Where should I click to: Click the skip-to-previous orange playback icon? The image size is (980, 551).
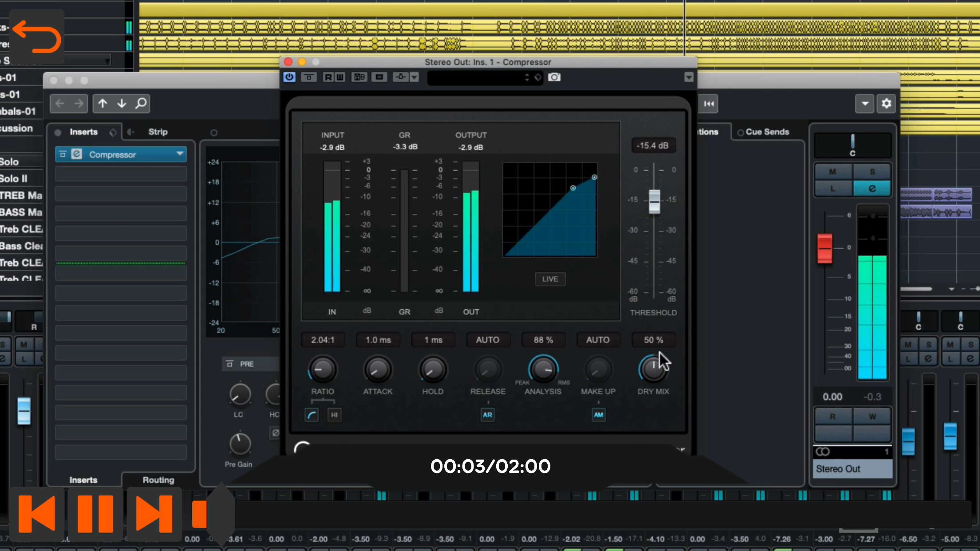(x=37, y=514)
